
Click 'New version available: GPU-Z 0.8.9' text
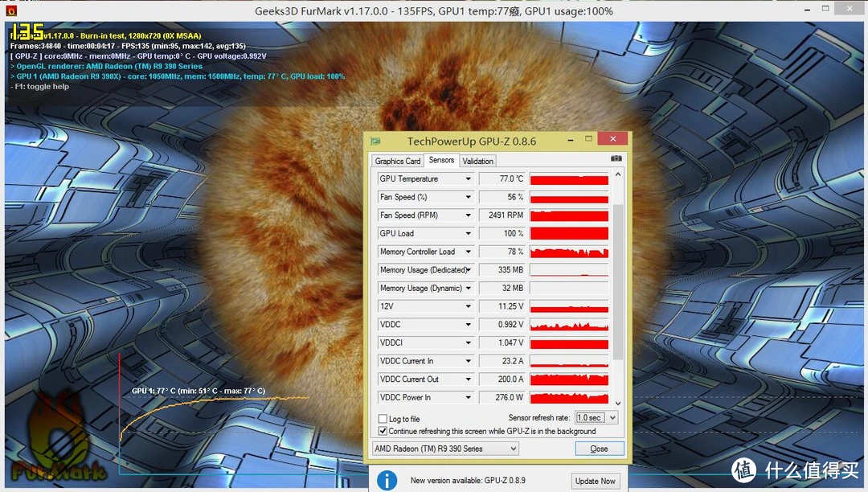tap(468, 481)
